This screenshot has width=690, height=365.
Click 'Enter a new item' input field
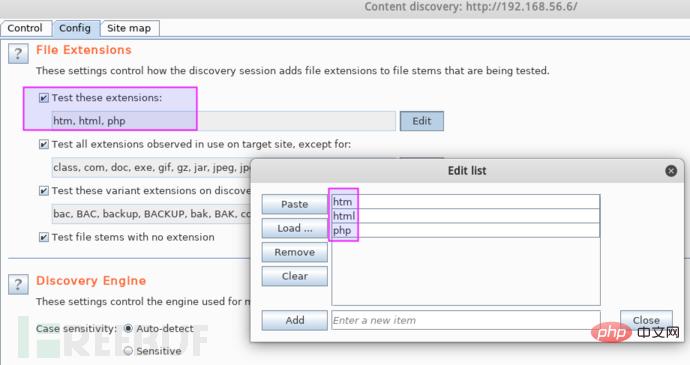(466, 320)
